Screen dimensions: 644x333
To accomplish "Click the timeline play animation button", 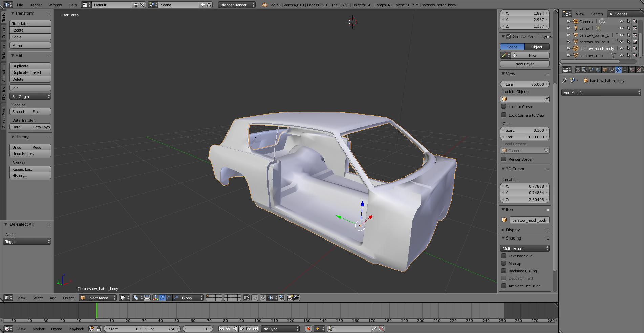I will pos(242,329).
